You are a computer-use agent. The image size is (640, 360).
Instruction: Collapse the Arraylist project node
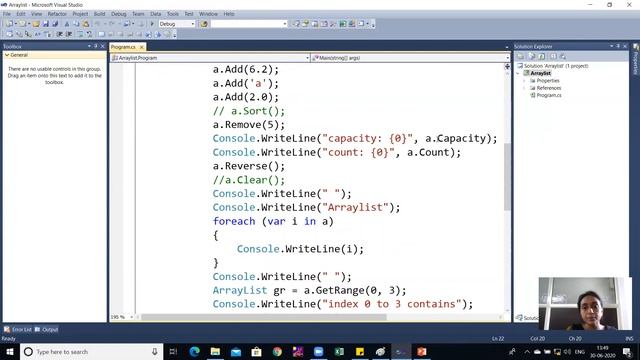pos(518,73)
